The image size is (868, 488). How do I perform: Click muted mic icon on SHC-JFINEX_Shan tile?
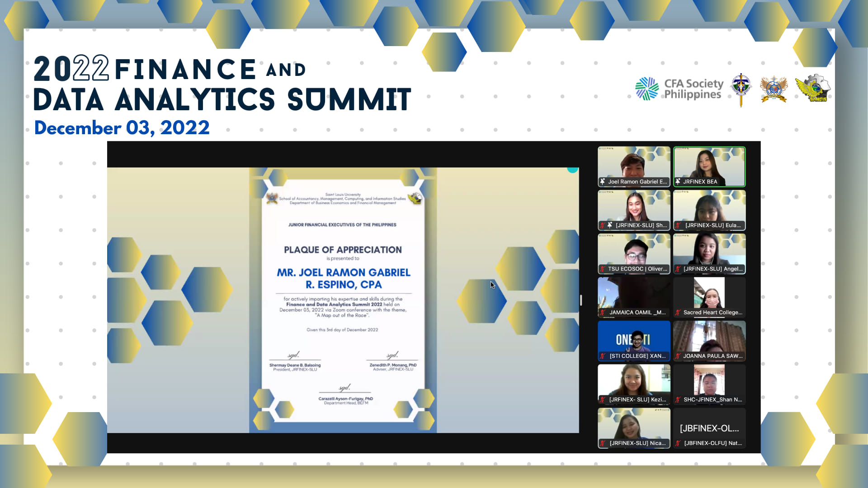[678, 400]
